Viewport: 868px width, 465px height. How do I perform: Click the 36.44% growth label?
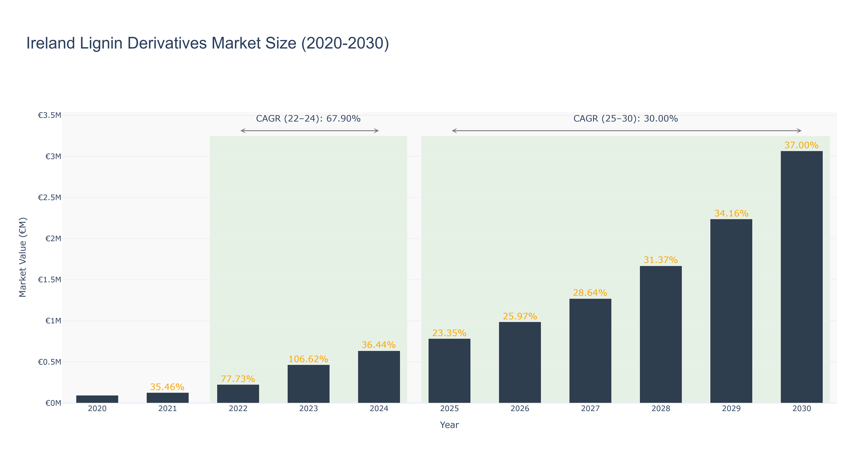tap(379, 345)
